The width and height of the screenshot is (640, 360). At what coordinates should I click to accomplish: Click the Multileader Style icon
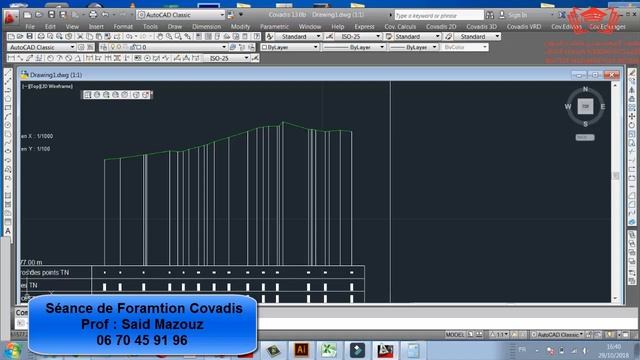pos(449,36)
